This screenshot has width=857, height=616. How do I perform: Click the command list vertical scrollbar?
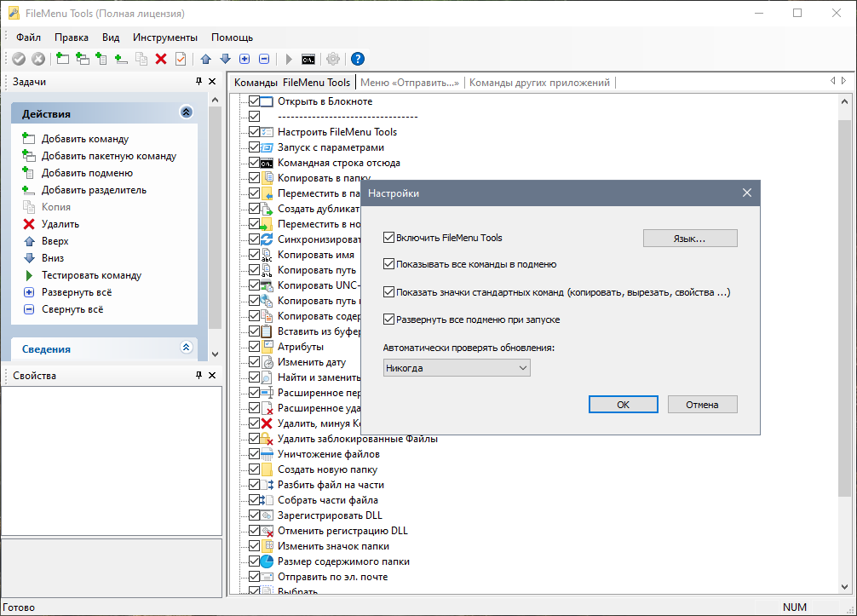coord(844,341)
